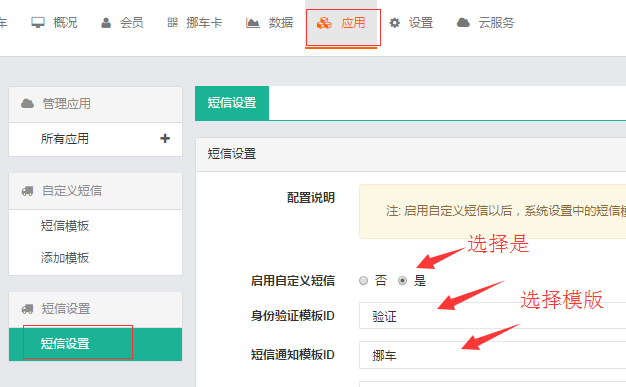Open the 短信模板 sidebar link
The image size is (626, 387).
coord(65,226)
